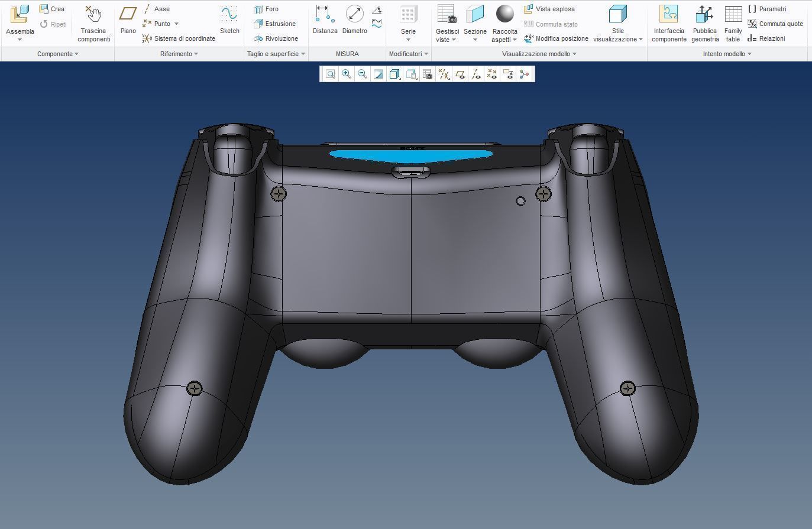
Task: Toggle Vista esplosa
Action: (x=549, y=9)
